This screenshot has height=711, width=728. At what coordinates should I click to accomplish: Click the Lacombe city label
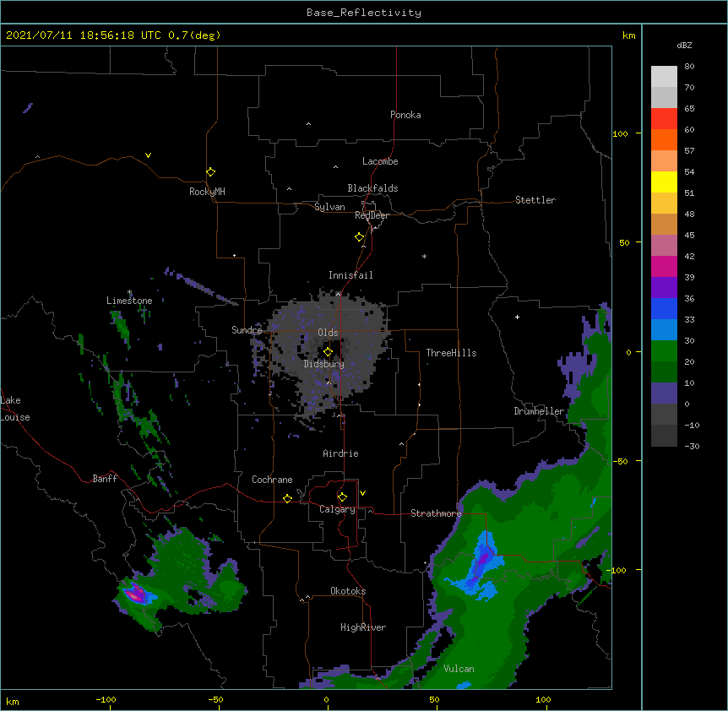[380, 161]
